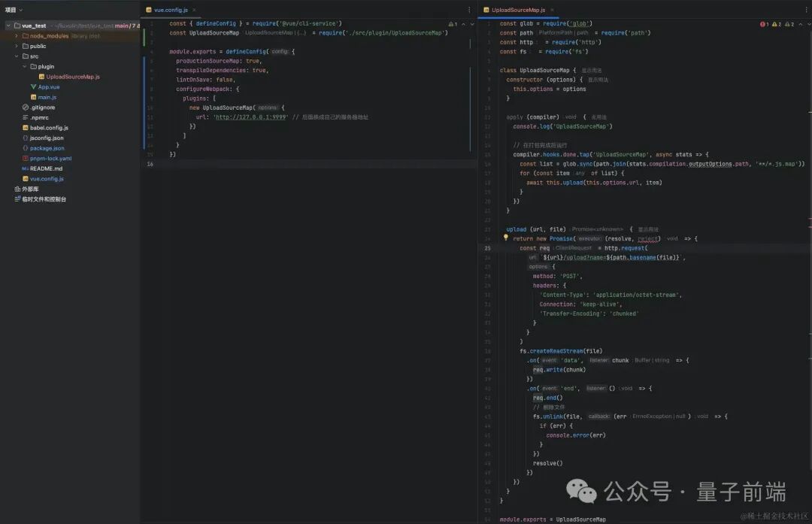The height and width of the screenshot is (524, 812).
Task: Click the 无用法 hint beside apply method
Action: [598, 117]
